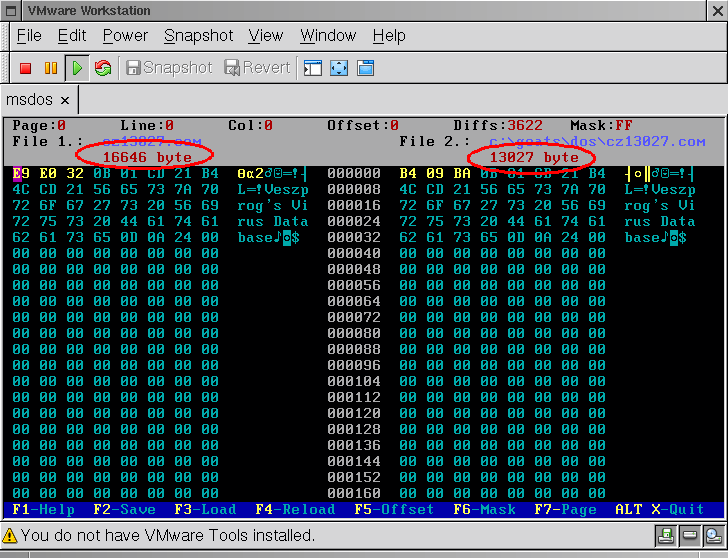The image size is (728, 558).
Task: Toggle the sidebar view icon
Action: tap(312, 68)
